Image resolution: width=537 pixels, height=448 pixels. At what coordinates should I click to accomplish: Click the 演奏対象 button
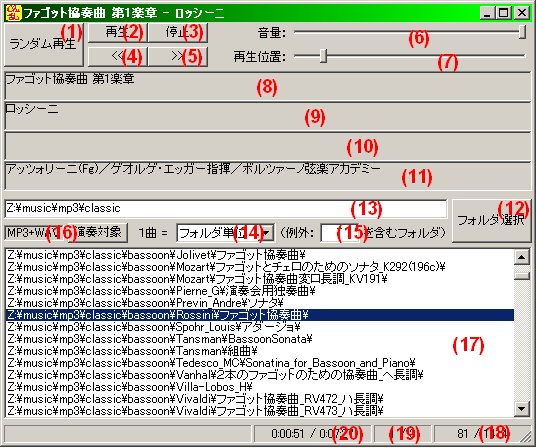(x=99, y=233)
